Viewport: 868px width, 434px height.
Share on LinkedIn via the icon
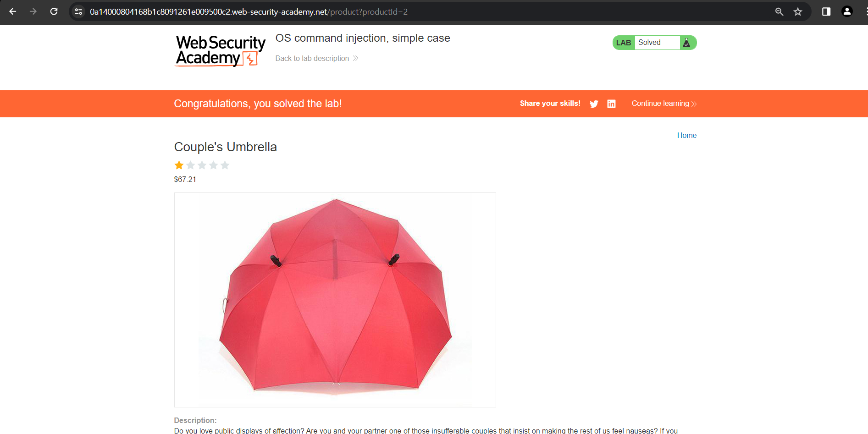611,104
